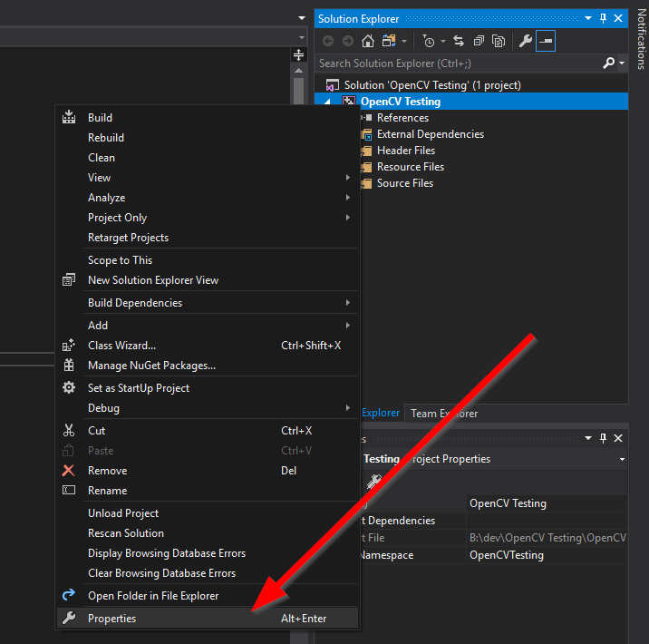The image size is (649, 644).
Task: Click the Show All Files icon
Action: (499, 41)
